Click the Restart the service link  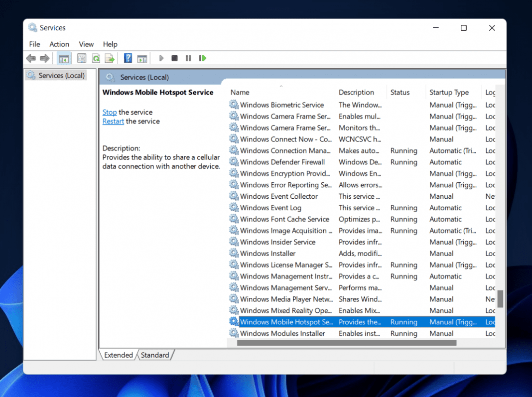coord(113,121)
